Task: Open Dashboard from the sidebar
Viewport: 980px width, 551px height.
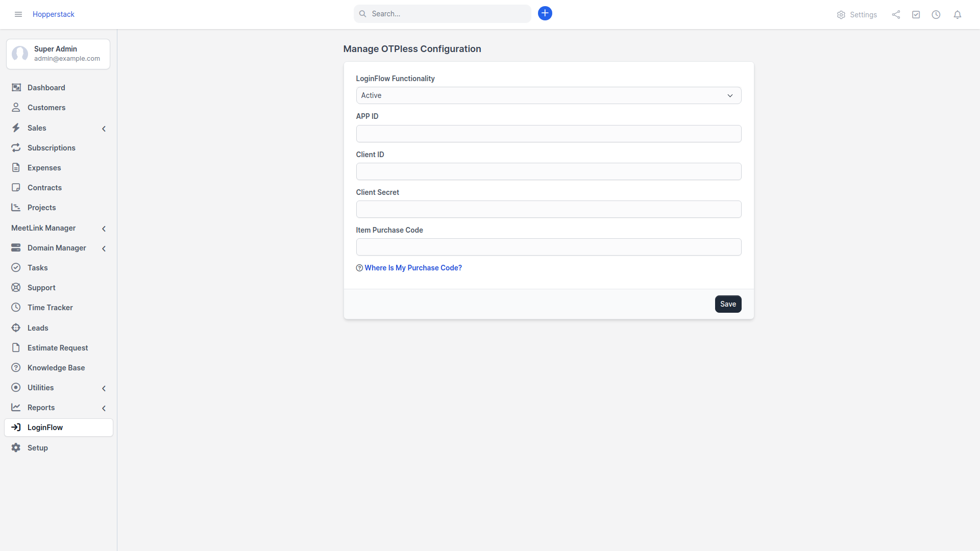Action: [59, 88]
